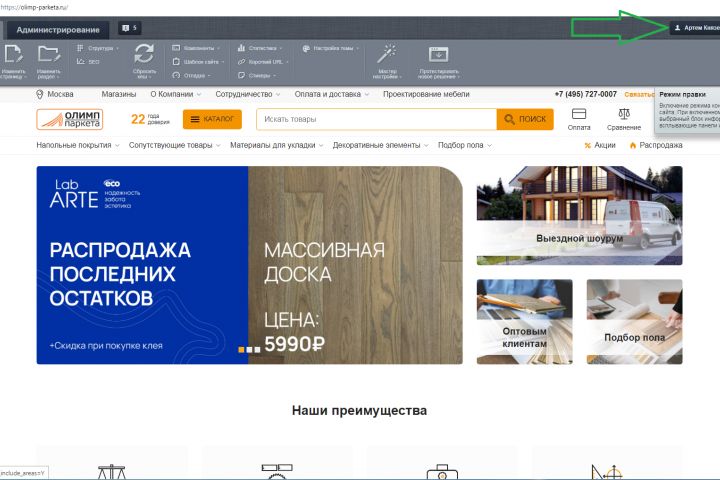Open the Оптовым клиентам tile
This screenshot has height=480, width=720.
(524, 322)
